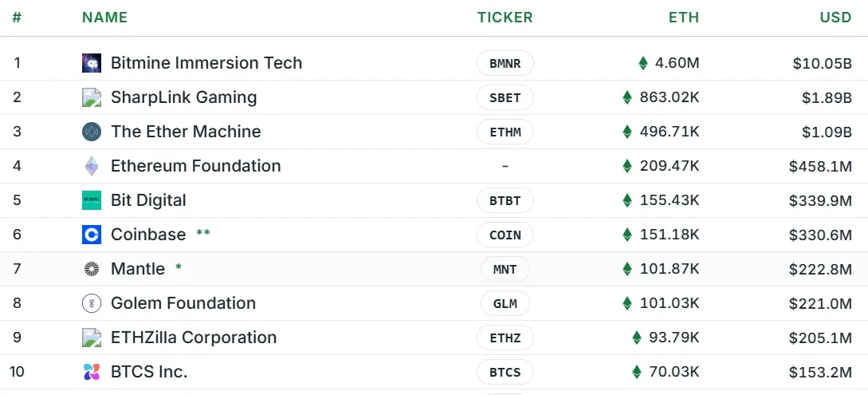Open the Coinbase name link
Image resolution: width=868 pixels, height=395 pixels.
tap(148, 235)
